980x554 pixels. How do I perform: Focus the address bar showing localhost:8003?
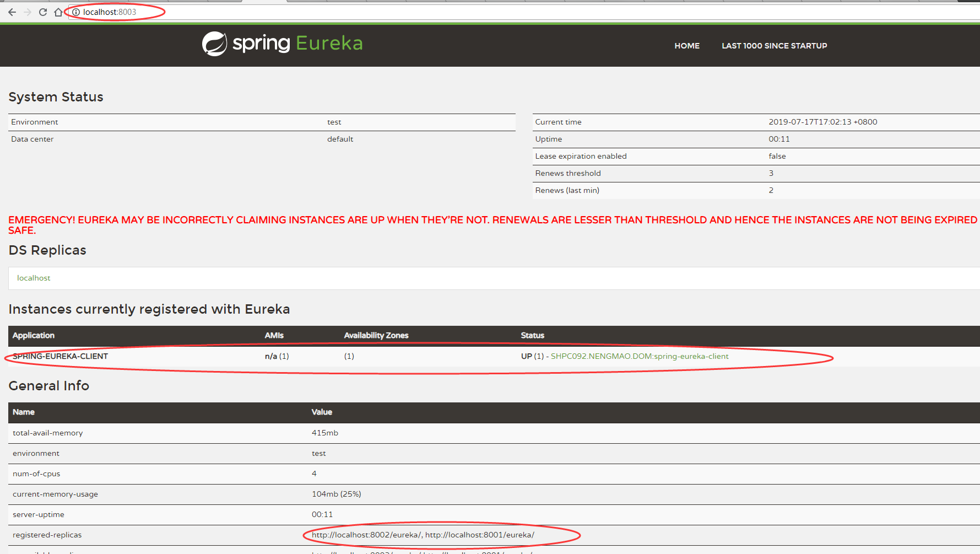click(x=523, y=12)
